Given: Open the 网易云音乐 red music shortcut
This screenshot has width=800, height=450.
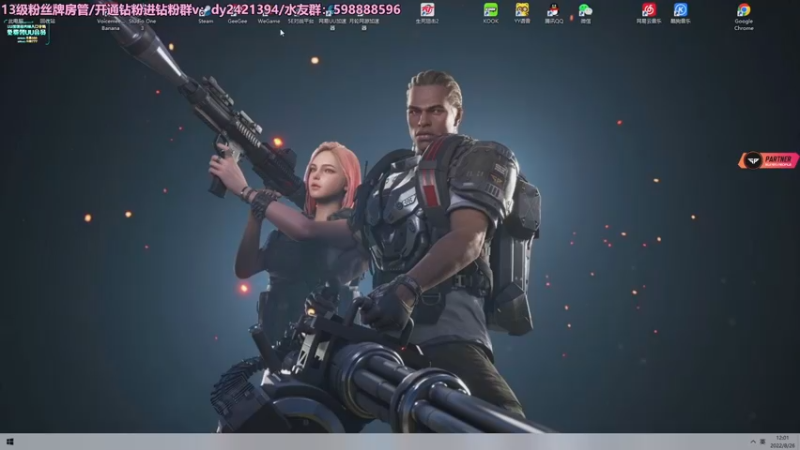Looking at the screenshot, I should tap(648, 13).
